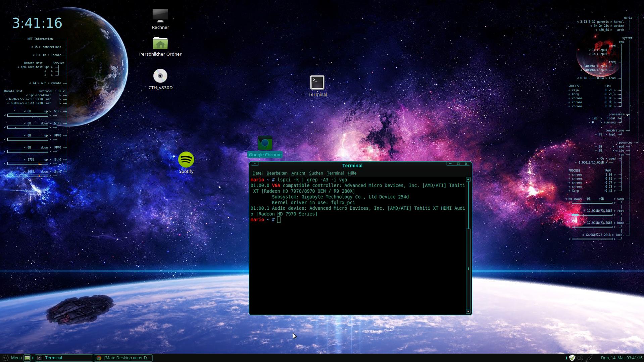
Task: Open the Terminal window menu dropdown arrow
Action: point(255,164)
